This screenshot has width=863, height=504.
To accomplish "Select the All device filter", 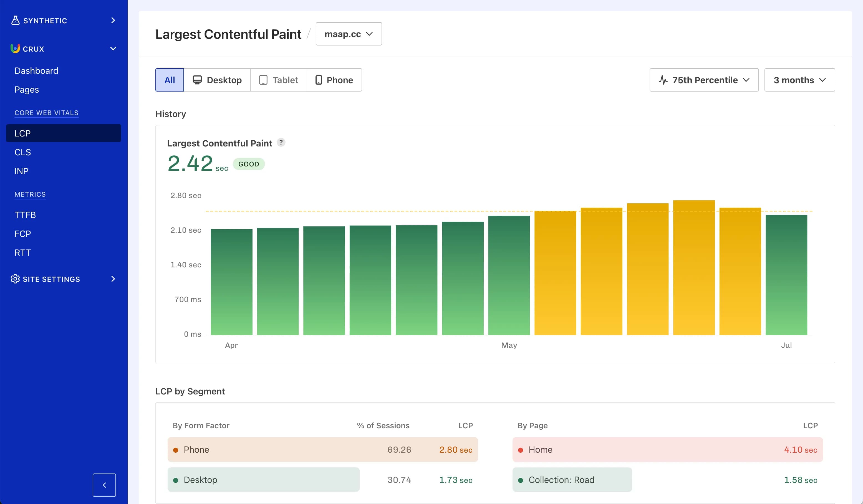I will pyautogui.click(x=170, y=80).
